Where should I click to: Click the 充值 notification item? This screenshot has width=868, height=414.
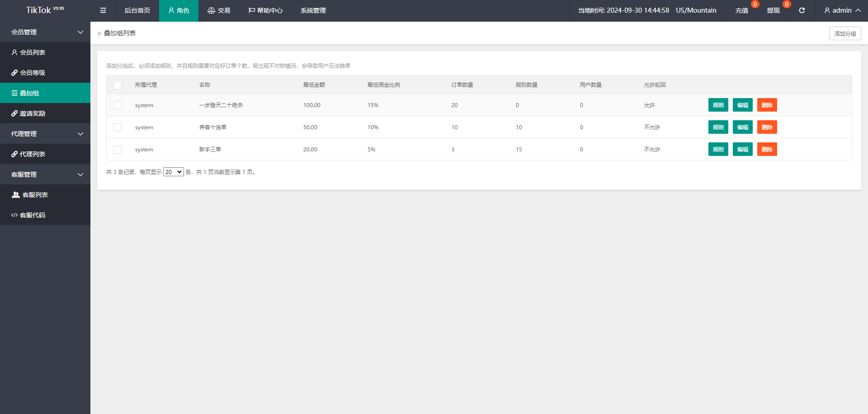(x=741, y=10)
